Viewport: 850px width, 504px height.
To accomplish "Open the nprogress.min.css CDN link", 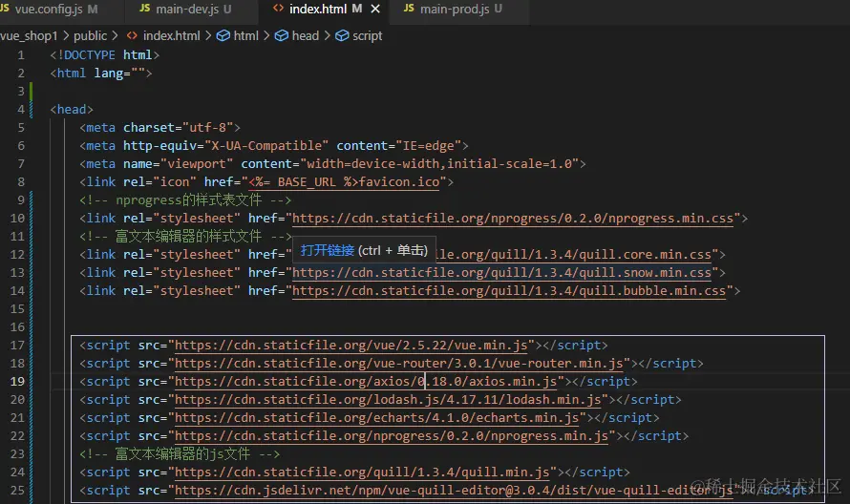I will pyautogui.click(x=513, y=219).
